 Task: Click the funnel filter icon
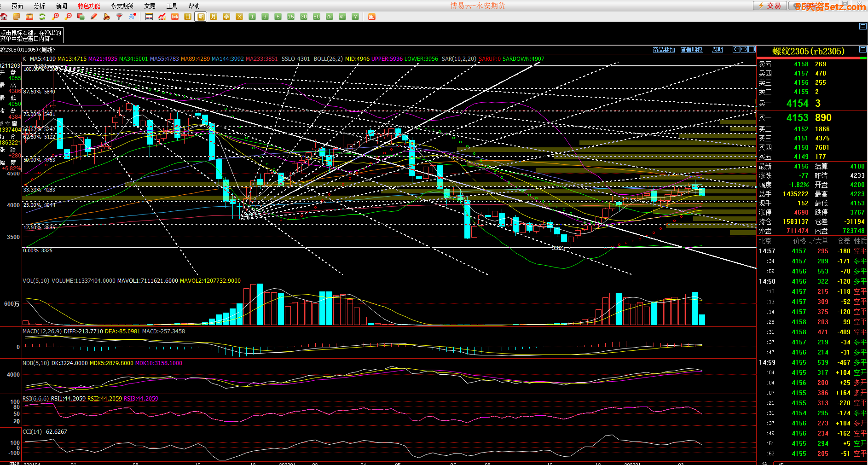point(120,17)
